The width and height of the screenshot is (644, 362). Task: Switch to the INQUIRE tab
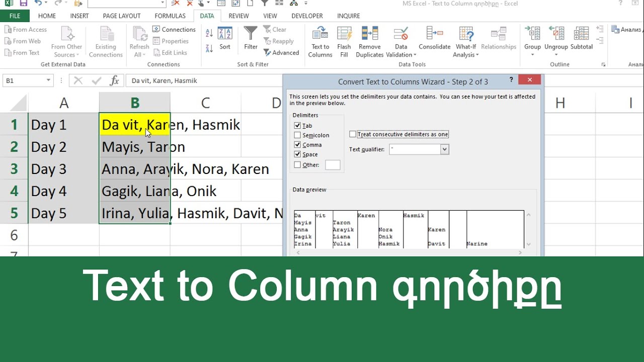(x=349, y=16)
